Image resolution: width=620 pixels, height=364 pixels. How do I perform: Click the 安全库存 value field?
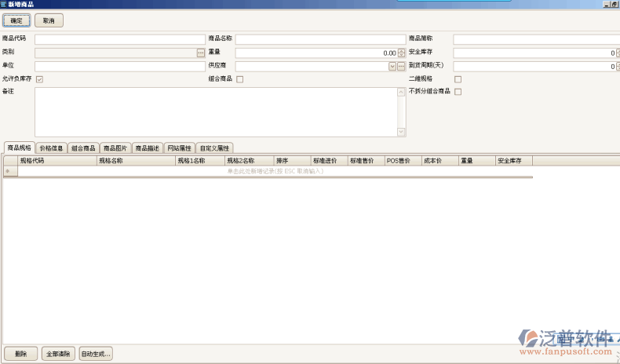(534, 53)
